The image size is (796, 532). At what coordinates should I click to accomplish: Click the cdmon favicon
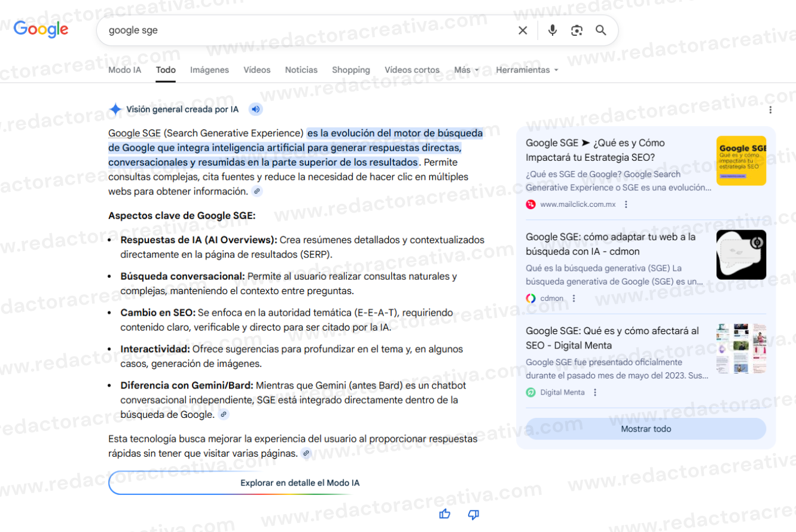(530, 298)
